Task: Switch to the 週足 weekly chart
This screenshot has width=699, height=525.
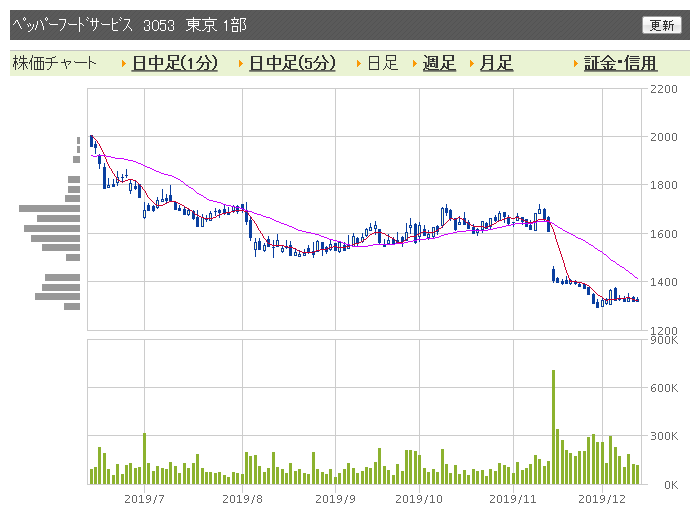Action: point(439,63)
